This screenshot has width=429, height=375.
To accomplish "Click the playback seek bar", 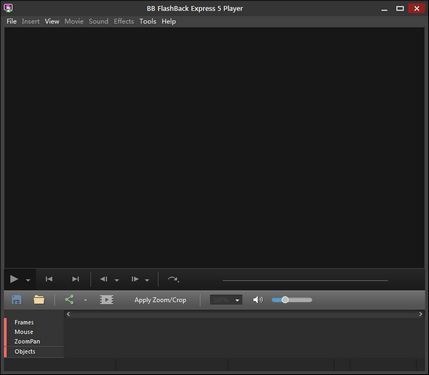I will (305, 280).
